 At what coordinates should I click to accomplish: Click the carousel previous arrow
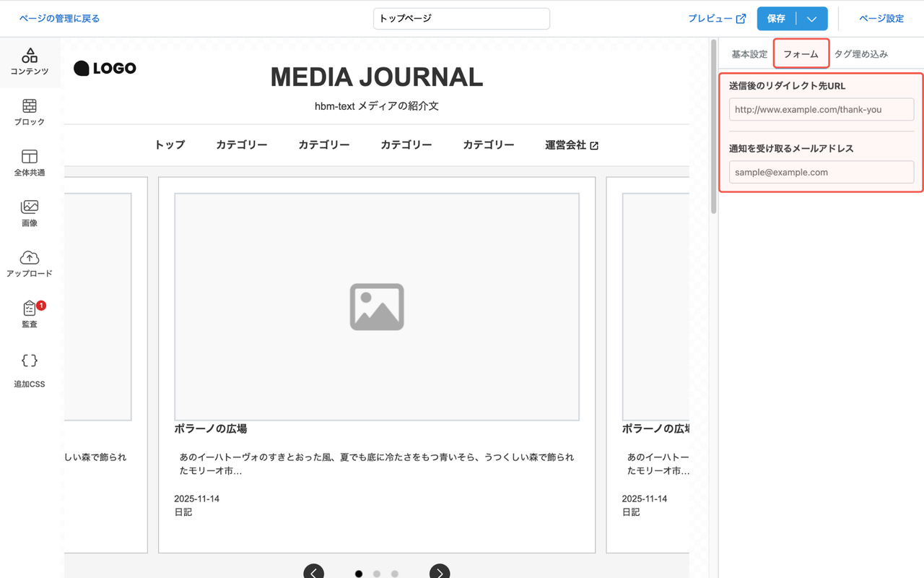(x=313, y=573)
